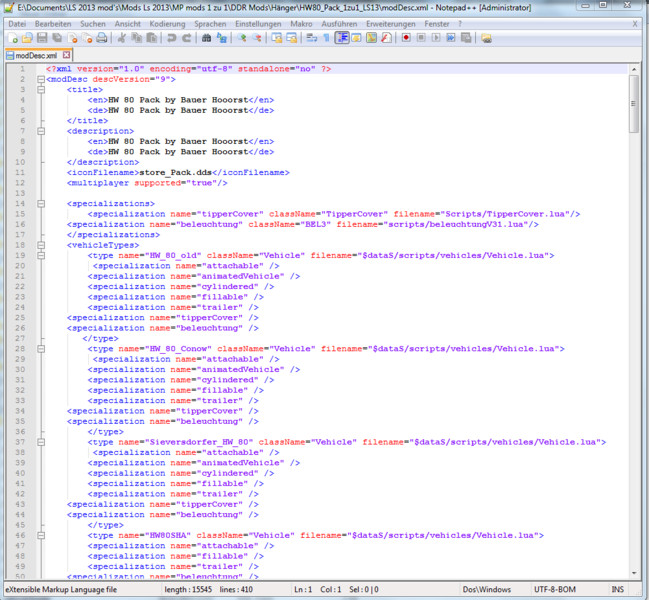Click the text store_Pack.dds on line 11
The width and height of the screenshot is (649, 600).
(175, 173)
